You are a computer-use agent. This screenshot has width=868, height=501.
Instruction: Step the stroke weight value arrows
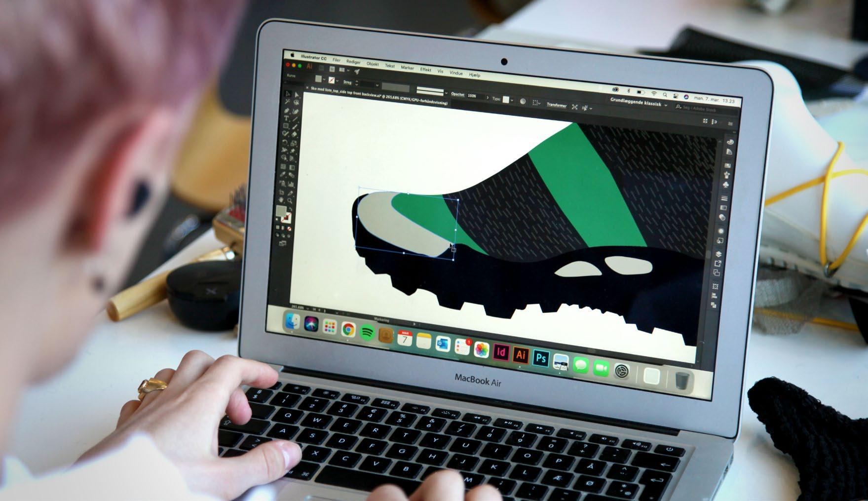point(356,83)
